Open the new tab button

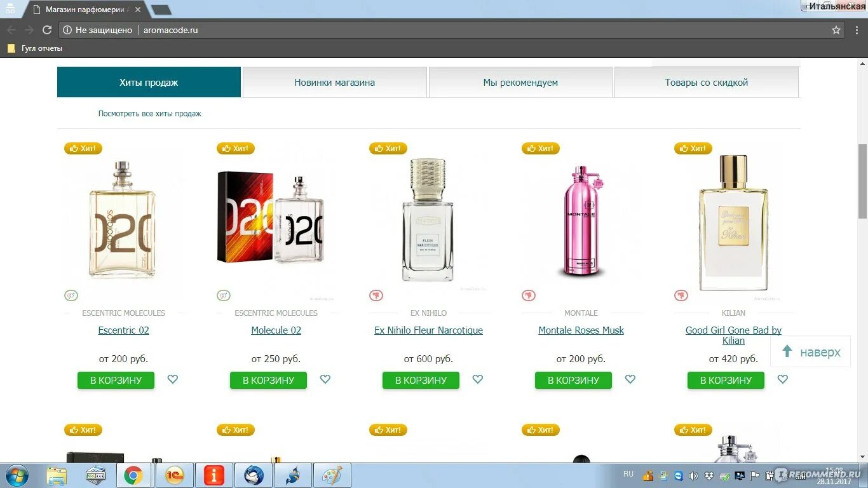point(161,10)
